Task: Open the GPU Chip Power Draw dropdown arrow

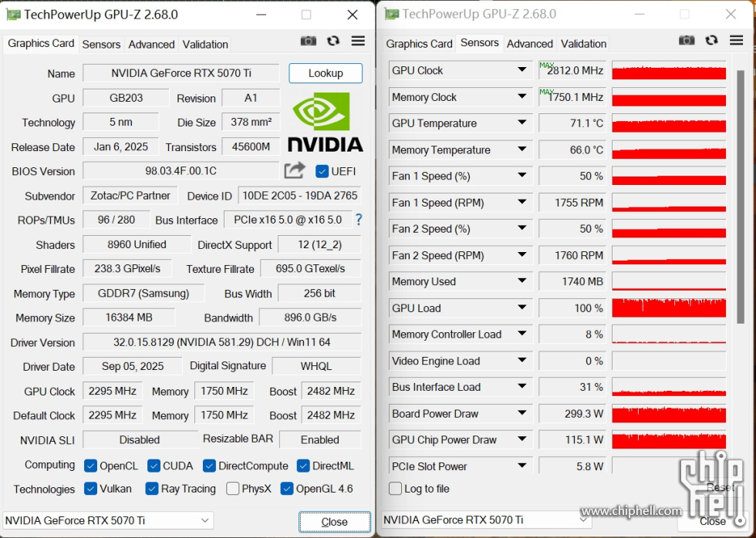Action: [x=521, y=439]
